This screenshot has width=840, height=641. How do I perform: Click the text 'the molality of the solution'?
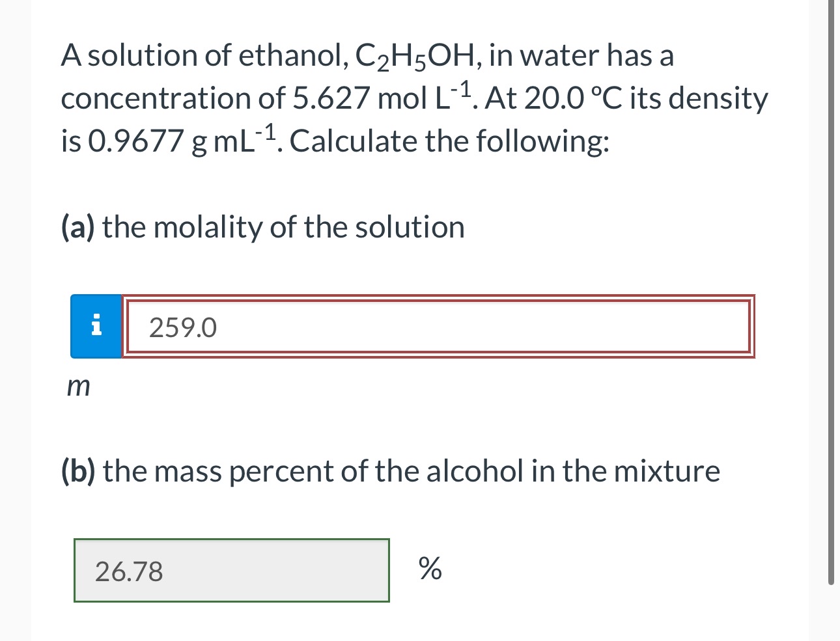(x=283, y=228)
